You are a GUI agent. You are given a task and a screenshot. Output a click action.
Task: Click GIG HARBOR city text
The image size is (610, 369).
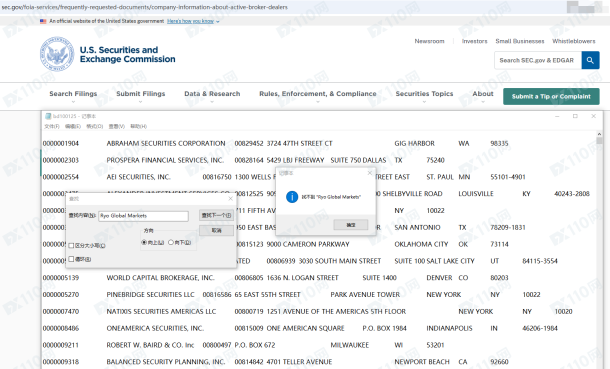coord(414,143)
